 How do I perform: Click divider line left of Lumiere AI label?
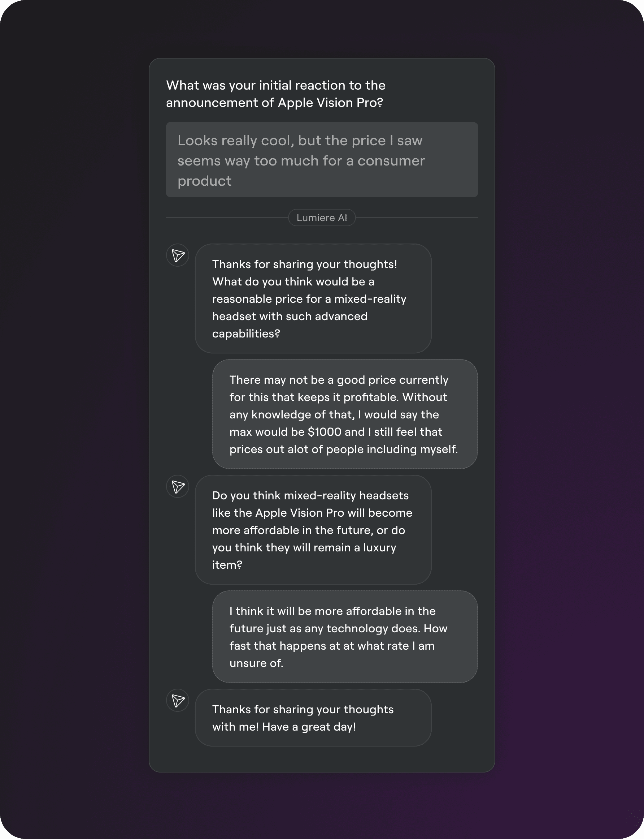(x=227, y=218)
